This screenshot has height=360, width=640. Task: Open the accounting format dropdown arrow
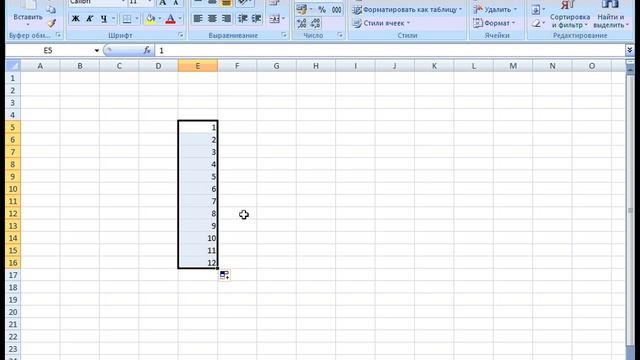click(x=311, y=9)
